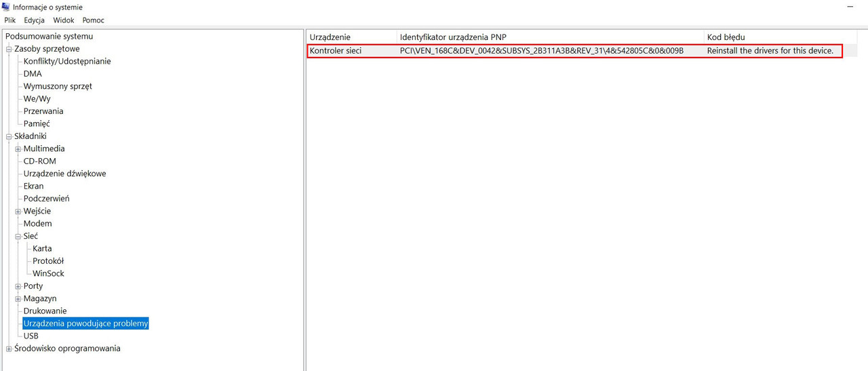Select the DMA tree item
The height and width of the screenshot is (371, 868).
(x=33, y=74)
